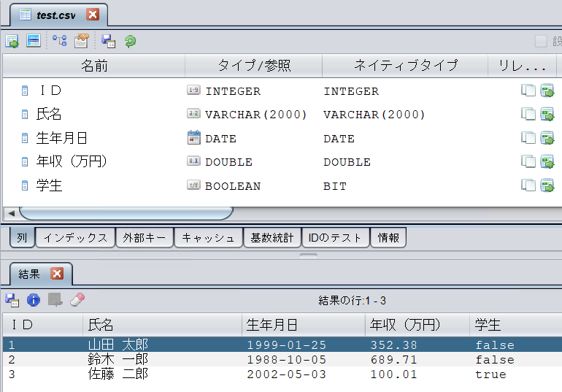Click the DATE calendar type icon
The image size is (562, 392).
pyautogui.click(x=194, y=137)
